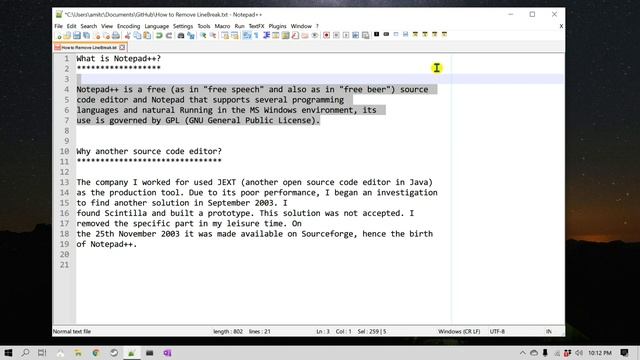Open the Windows Start menu
This screenshot has height=360, width=640.
tap(8, 353)
